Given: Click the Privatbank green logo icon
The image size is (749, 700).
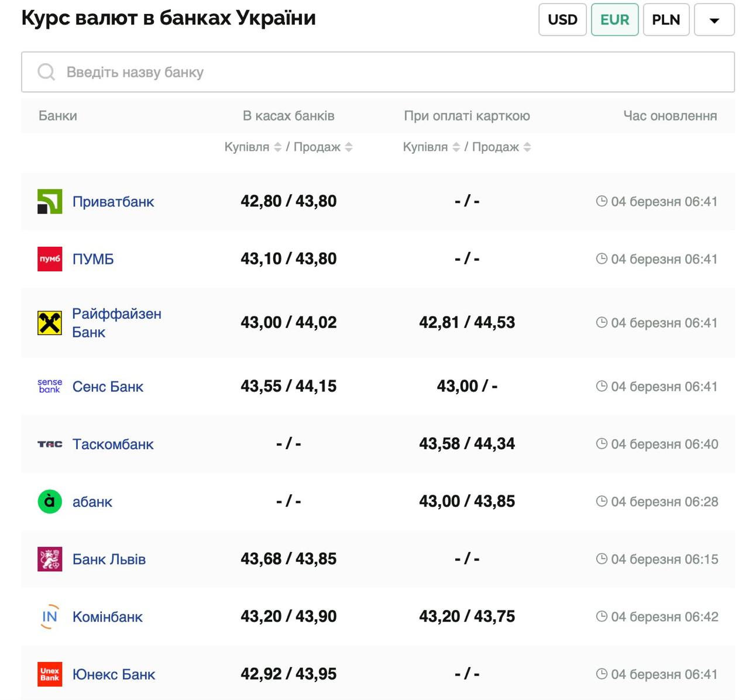Looking at the screenshot, I should pos(50,202).
